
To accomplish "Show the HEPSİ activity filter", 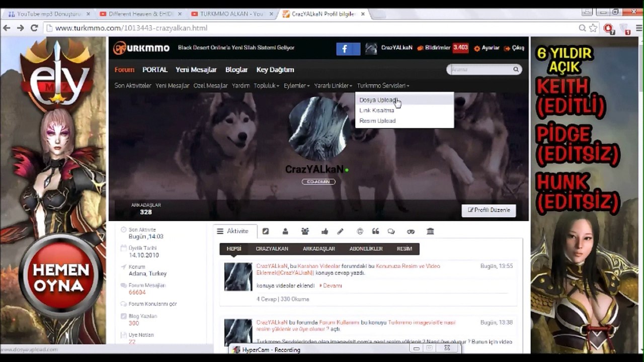I will click(234, 249).
